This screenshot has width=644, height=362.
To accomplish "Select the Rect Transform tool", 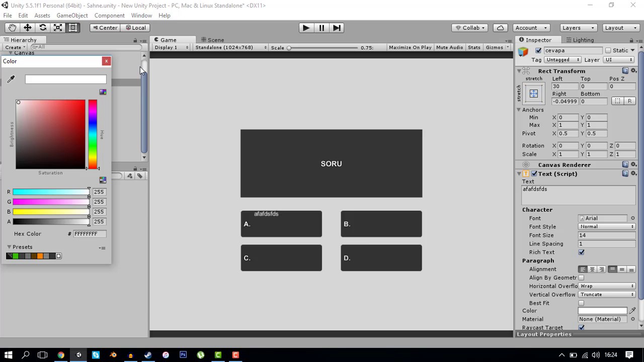I will 73,28.
